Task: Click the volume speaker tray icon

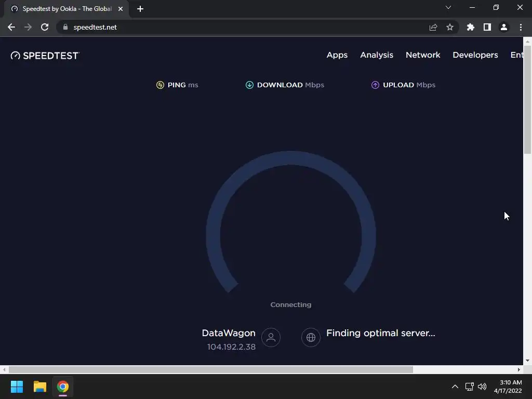Action: 482,387
